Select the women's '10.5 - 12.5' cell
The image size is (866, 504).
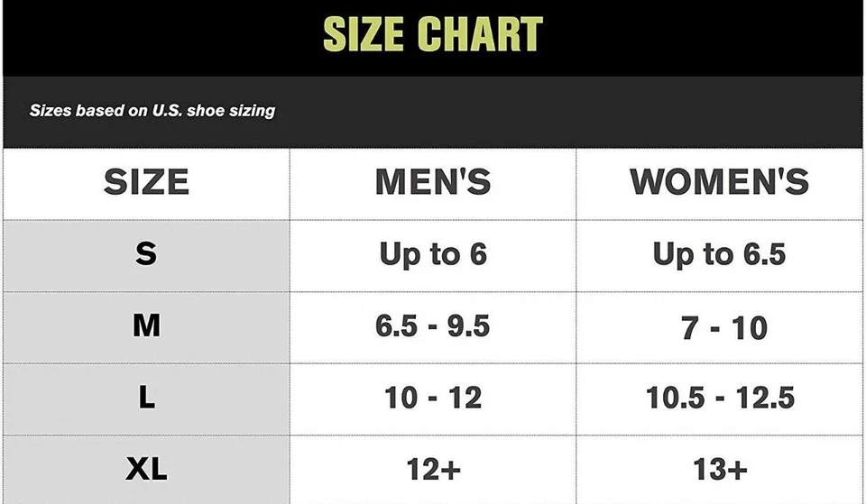(x=720, y=398)
